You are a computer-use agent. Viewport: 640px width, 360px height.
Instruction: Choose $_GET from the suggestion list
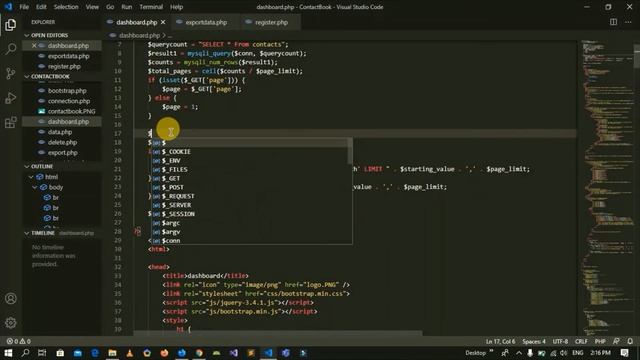(x=249, y=178)
